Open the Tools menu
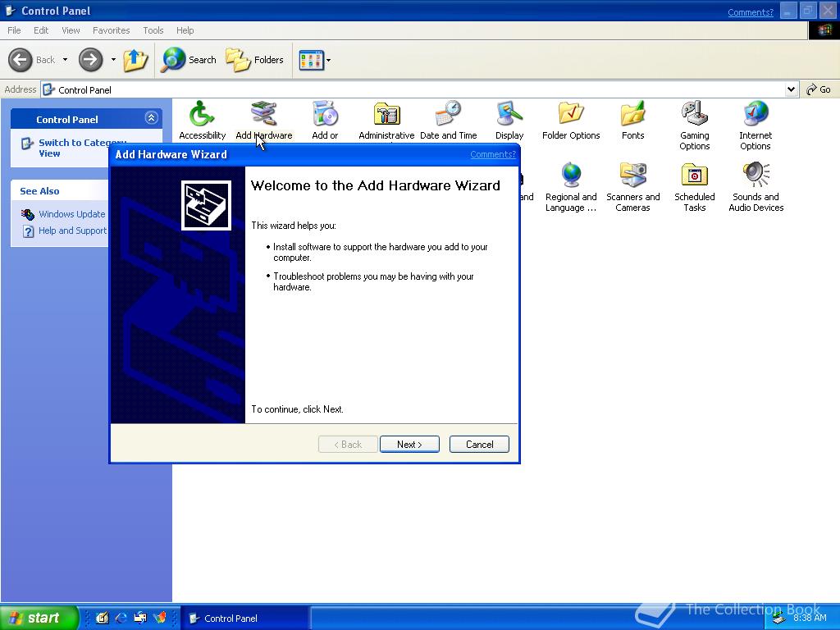The width and height of the screenshot is (840, 630). click(153, 30)
